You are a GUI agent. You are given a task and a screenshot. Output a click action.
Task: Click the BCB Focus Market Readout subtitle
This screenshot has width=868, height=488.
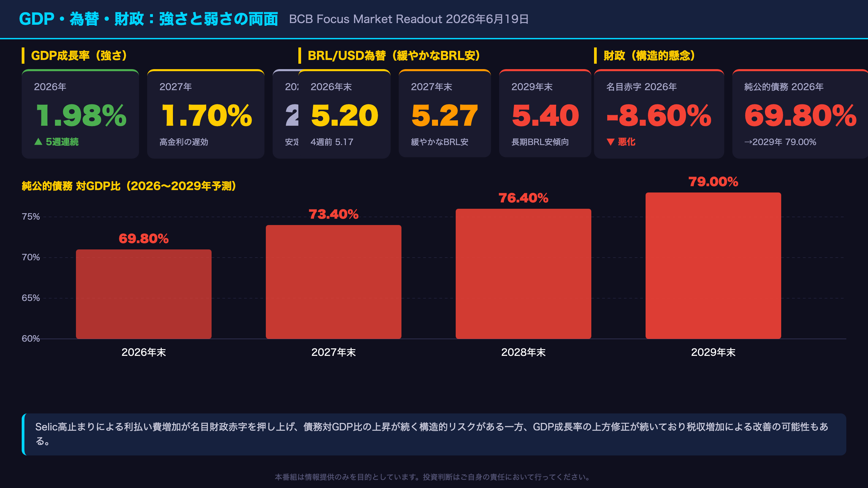click(x=409, y=19)
